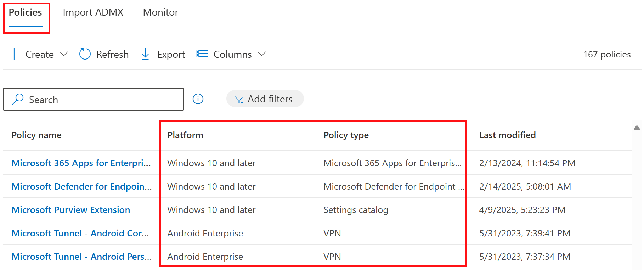Open Microsoft 365 Apps for Enterprise policy

81,163
